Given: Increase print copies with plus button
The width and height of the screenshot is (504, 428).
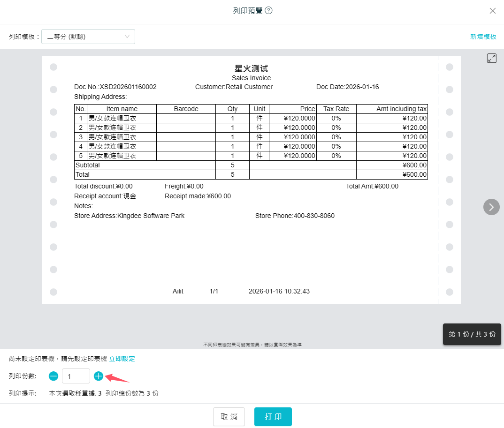Looking at the screenshot, I should point(99,376).
